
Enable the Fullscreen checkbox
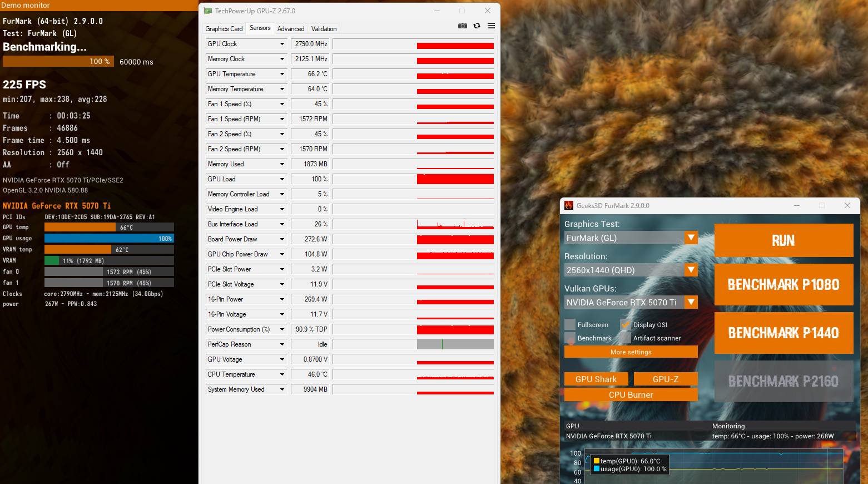[570, 324]
